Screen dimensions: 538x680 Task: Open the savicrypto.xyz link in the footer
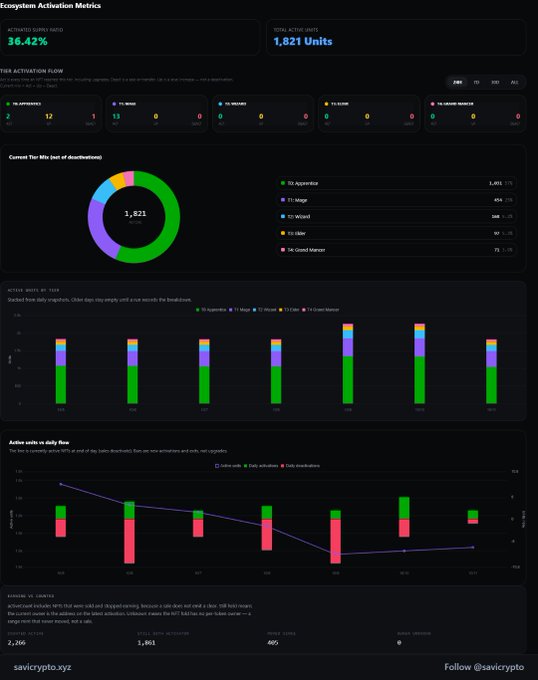tap(42, 667)
